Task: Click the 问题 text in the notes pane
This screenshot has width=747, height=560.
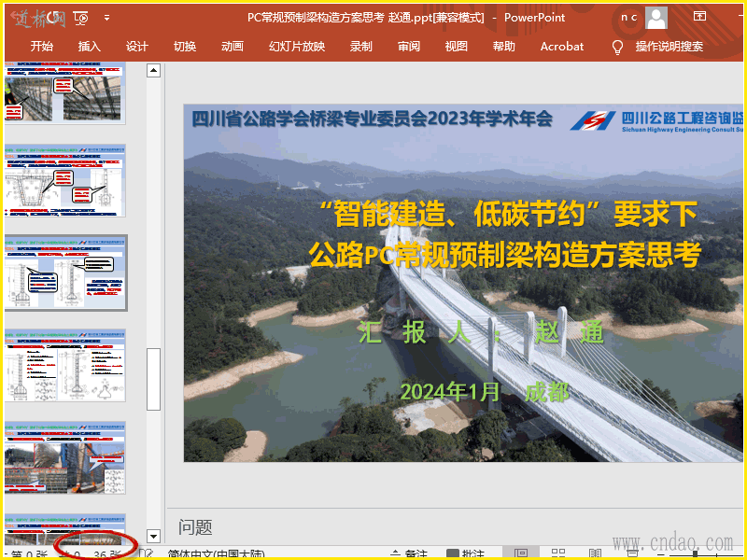Action: pyautogui.click(x=195, y=527)
